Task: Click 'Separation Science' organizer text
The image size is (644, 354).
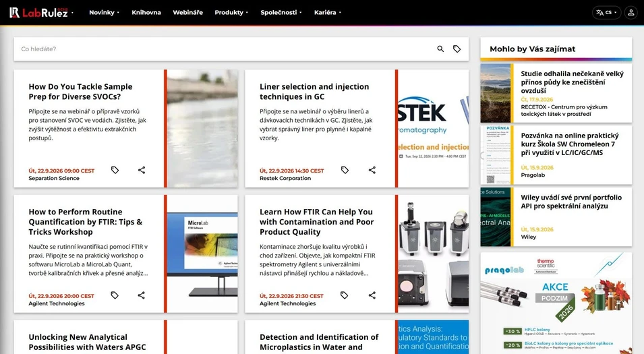Action: tap(54, 178)
